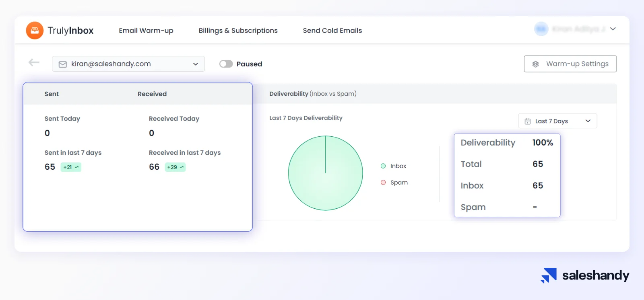Viewport: 644px width, 300px height.
Task: Click the saleshandy logo mark
Action: click(549, 275)
